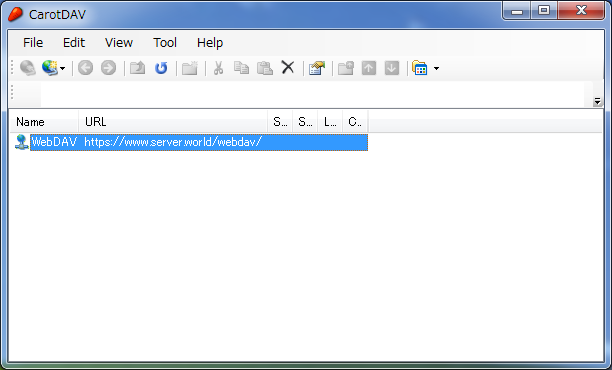Image resolution: width=612 pixels, height=370 pixels.
Task: Sort by the URL column header
Action: tap(173, 122)
